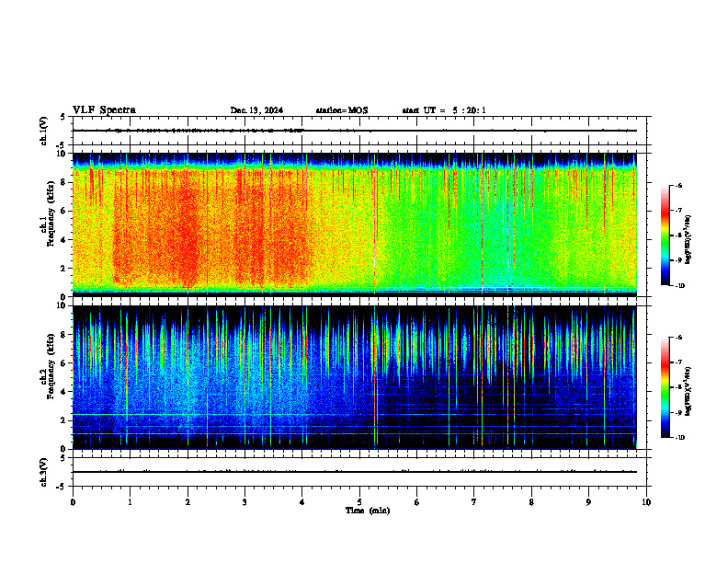The image size is (728, 563).
Task: Click the "VLF Spectra" plot title
Action: tap(104, 110)
